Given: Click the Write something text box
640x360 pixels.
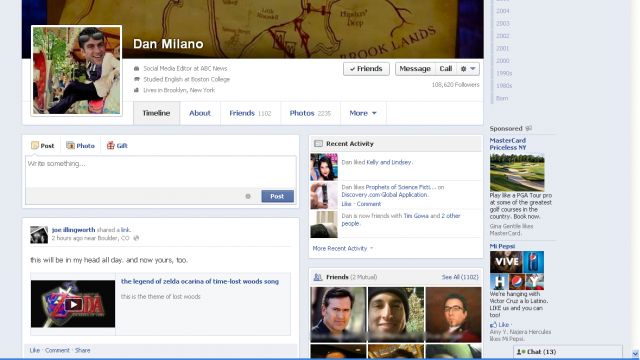Looking at the screenshot, I should pos(161,172).
